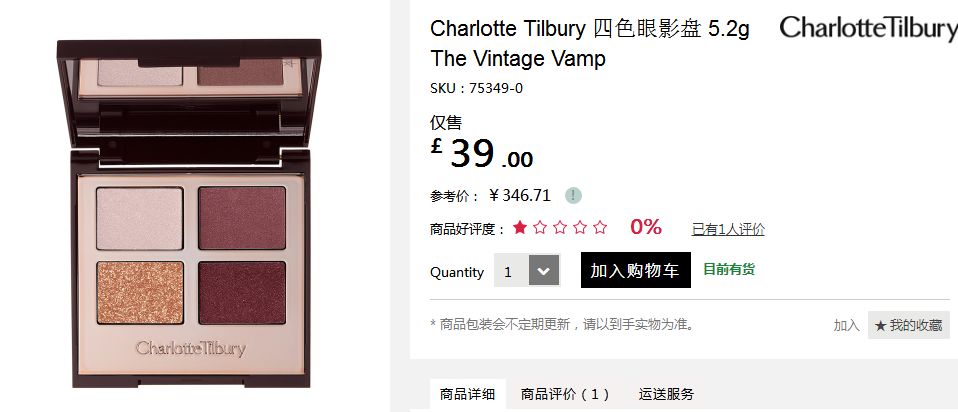
Task: Switch to the 商品详细 tab
Action: 467,394
